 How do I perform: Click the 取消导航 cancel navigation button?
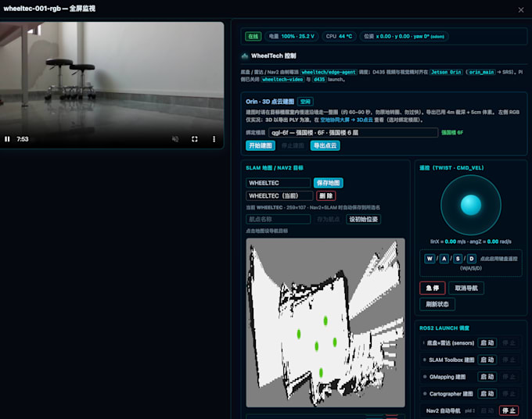(x=466, y=288)
